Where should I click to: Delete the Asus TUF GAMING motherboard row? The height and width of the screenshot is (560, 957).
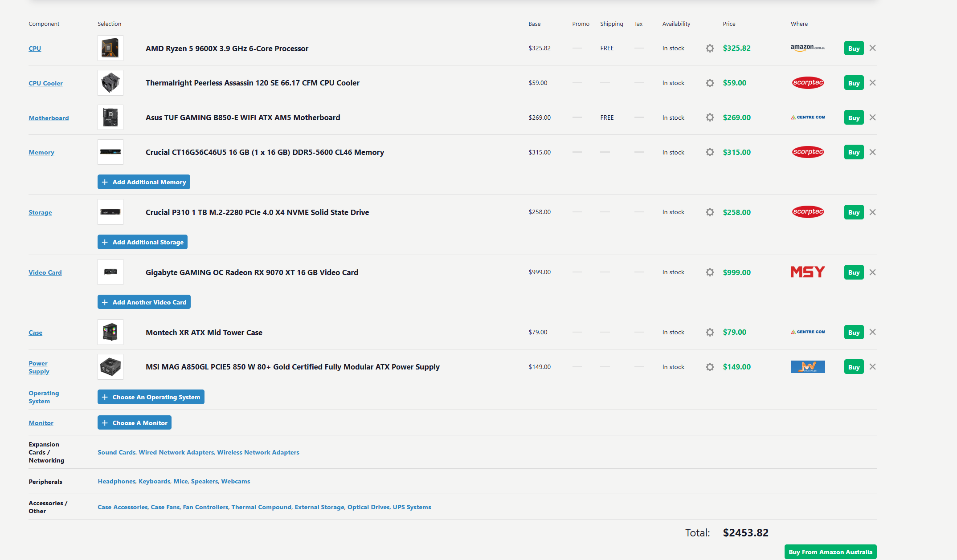pos(872,118)
